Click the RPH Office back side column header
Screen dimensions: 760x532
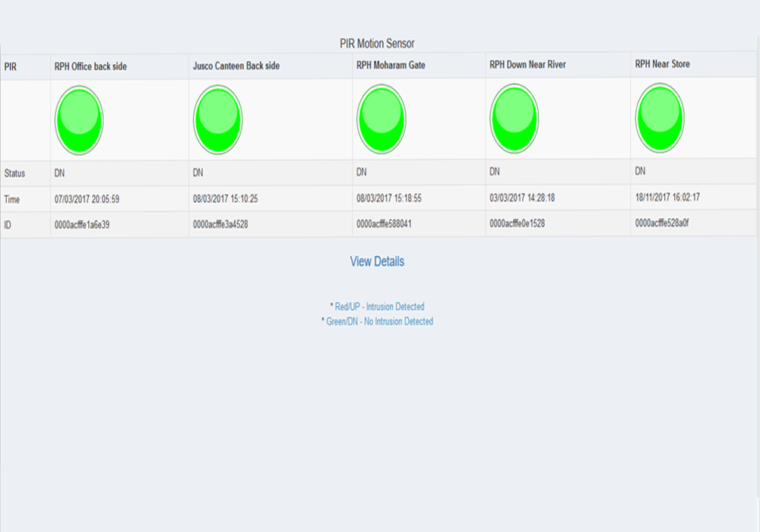pos(90,66)
